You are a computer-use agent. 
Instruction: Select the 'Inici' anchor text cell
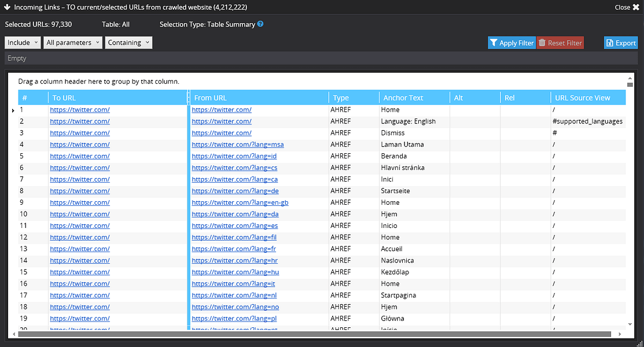pos(414,179)
